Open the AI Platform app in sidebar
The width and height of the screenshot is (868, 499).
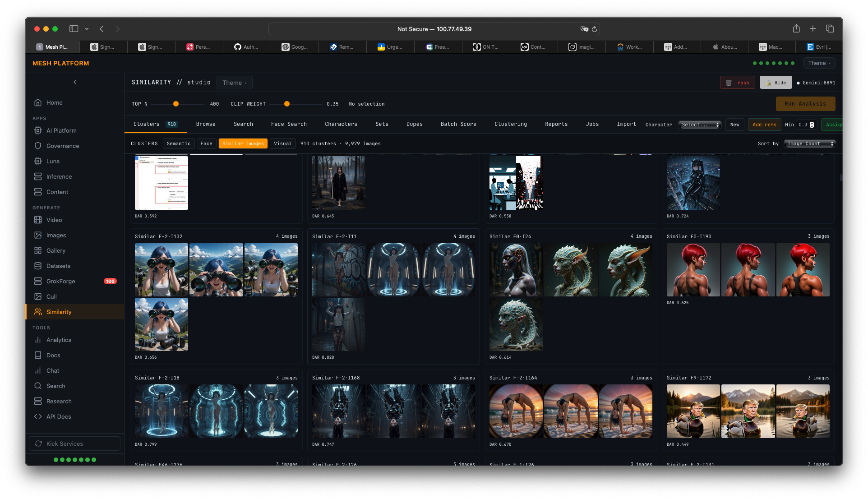[x=61, y=130]
